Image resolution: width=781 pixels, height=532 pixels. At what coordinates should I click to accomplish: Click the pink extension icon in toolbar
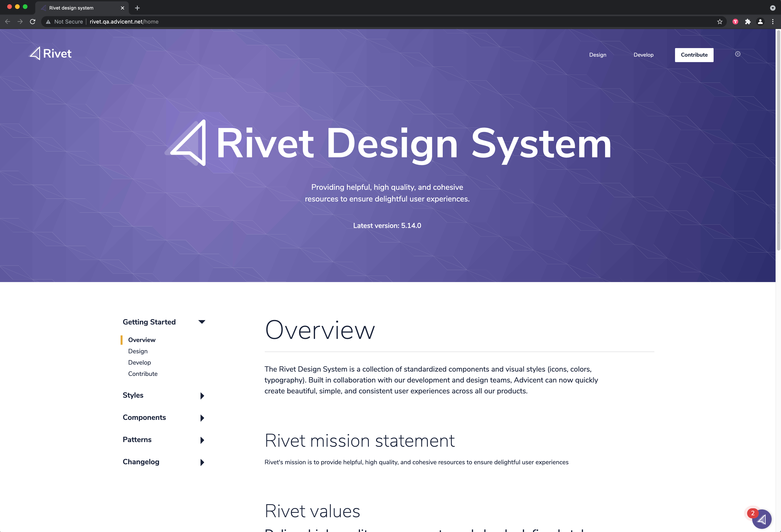(x=735, y=21)
